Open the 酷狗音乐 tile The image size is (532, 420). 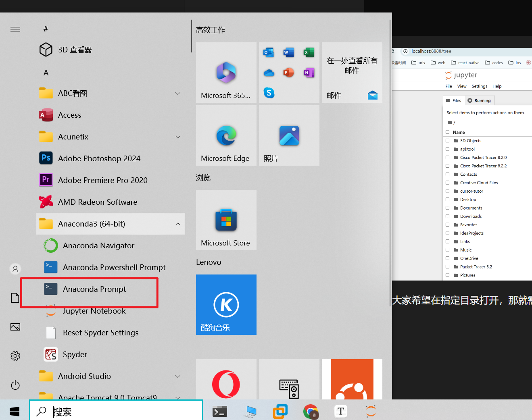[226, 305]
